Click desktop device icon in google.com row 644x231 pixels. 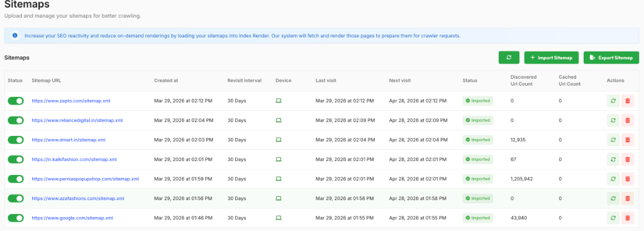279,218
